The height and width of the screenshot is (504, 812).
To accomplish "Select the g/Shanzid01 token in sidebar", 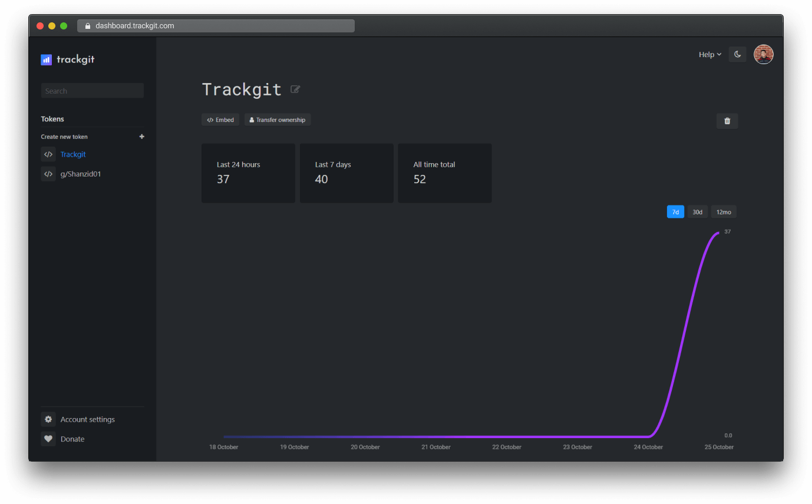I will (81, 174).
